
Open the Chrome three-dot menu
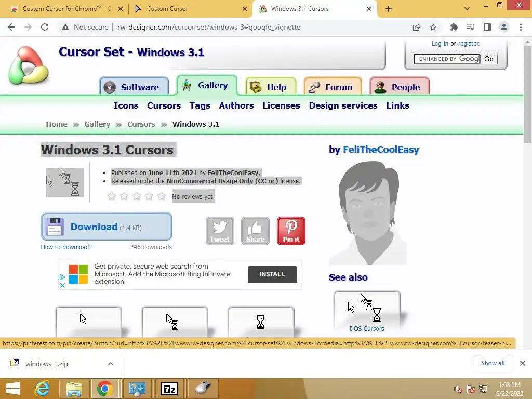(x=521, y=27)
